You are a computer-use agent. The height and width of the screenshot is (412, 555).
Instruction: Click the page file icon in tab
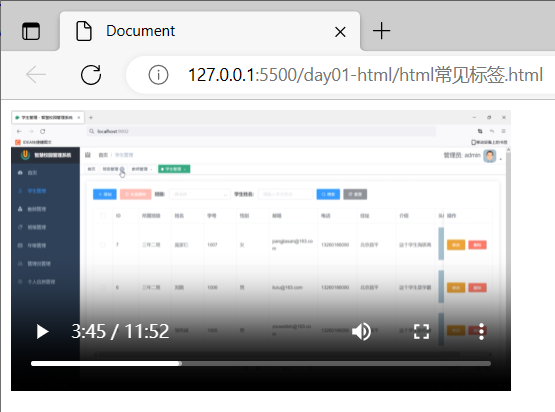tap(84, 31)
